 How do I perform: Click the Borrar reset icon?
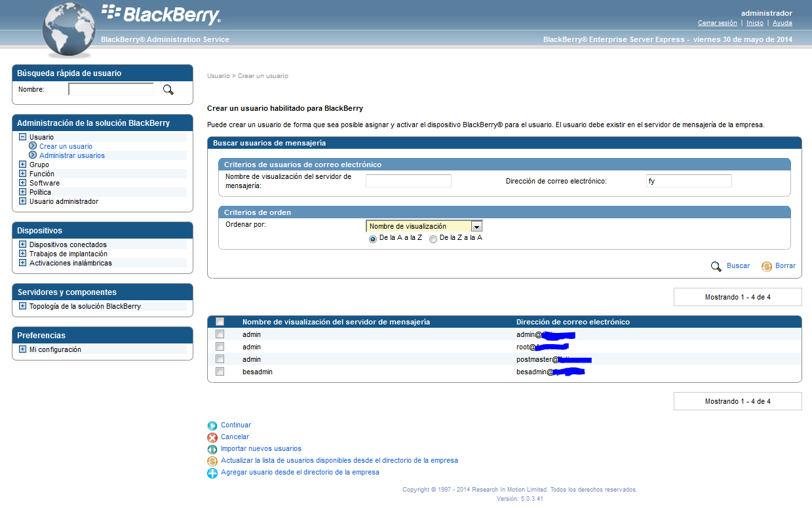click(x=767, y=266)
